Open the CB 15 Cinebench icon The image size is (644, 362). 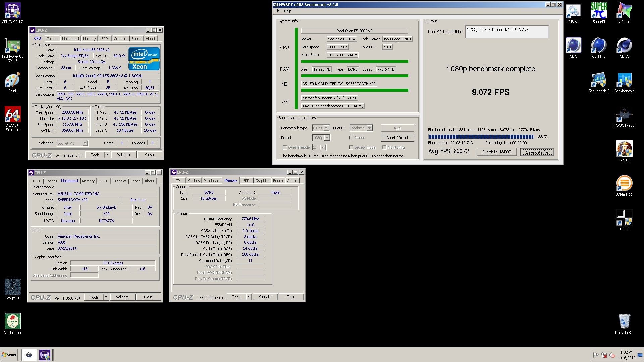click(624, 48)
